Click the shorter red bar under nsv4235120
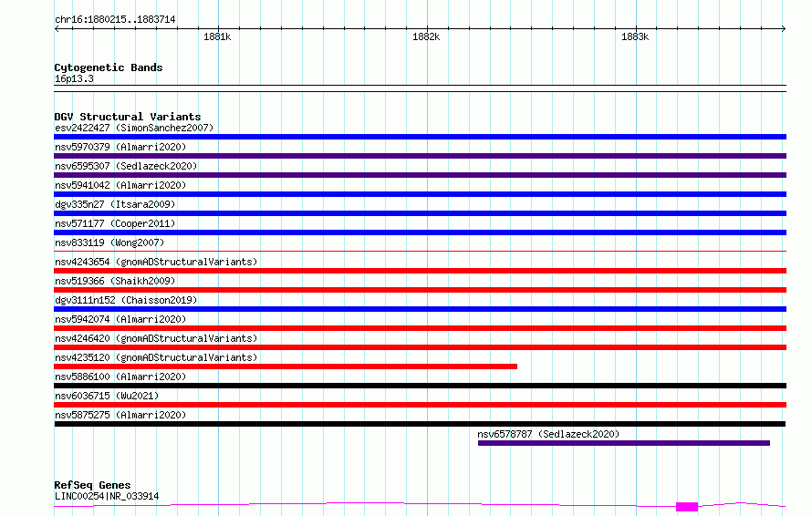 coord(286,366)
